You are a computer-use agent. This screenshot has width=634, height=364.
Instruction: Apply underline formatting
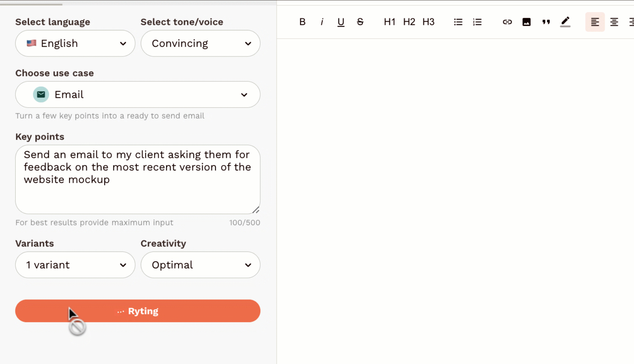341,22
